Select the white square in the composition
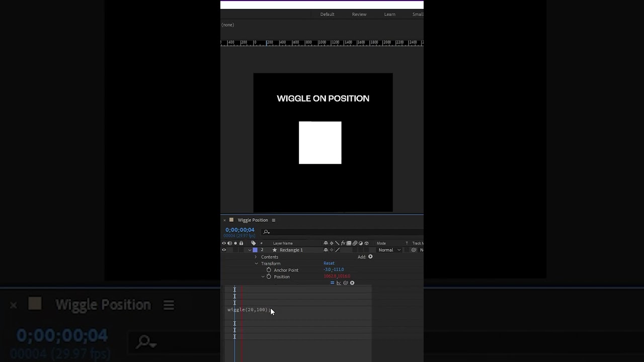 coord(320,143)
